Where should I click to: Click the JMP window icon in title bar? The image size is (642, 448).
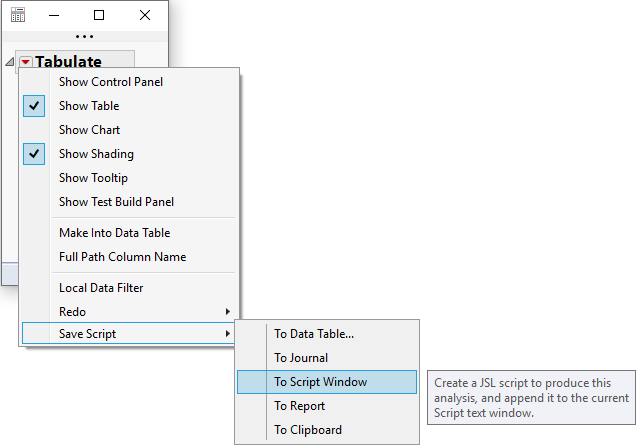pos(18,15)
